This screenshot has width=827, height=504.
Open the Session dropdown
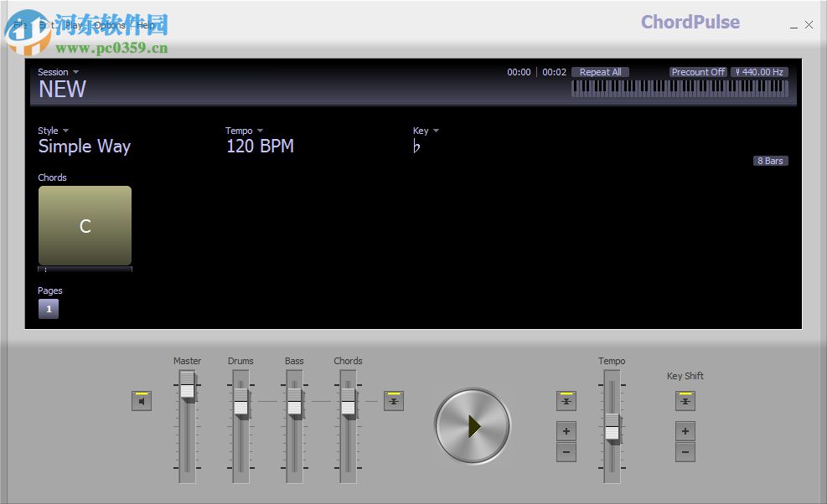click(56, 72)
